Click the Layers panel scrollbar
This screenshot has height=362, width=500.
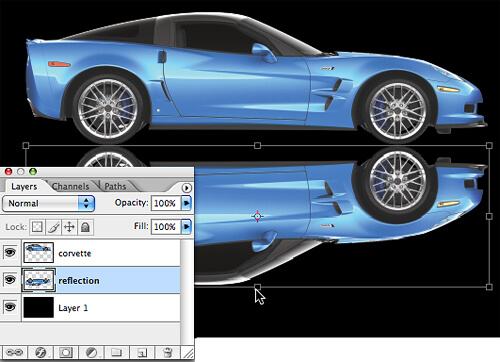(x=187, y=292)
